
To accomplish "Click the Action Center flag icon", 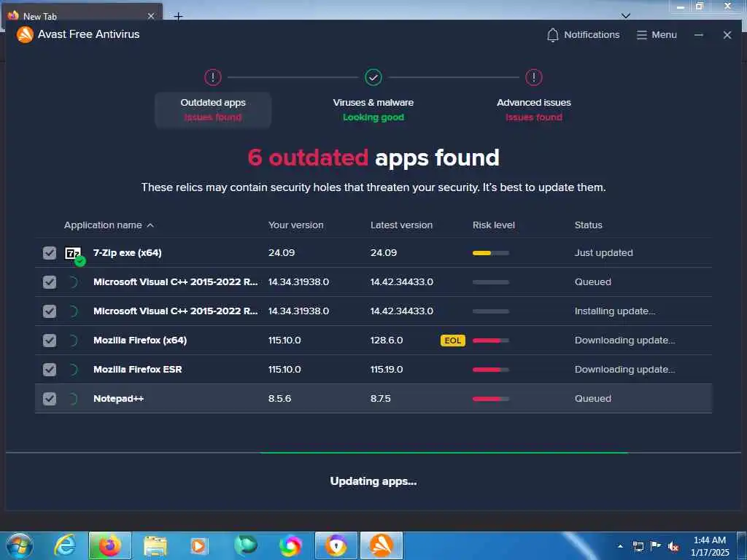I will coord(656,546).
